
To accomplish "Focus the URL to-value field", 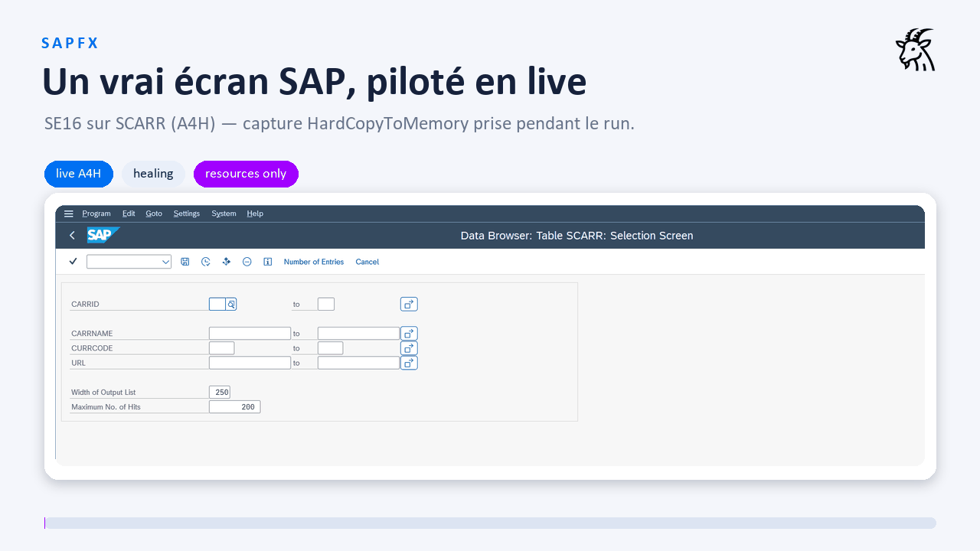I will pyautogui.click(x=358, y=363).
